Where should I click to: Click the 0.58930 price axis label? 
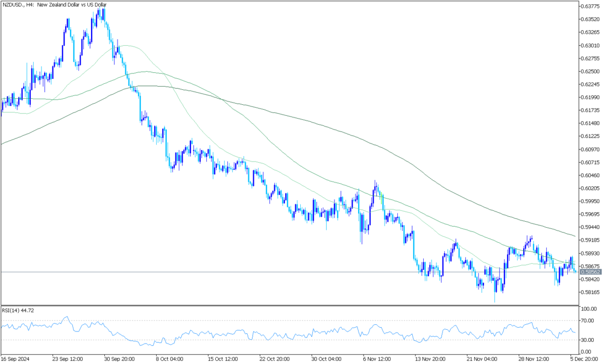[591, 253]
